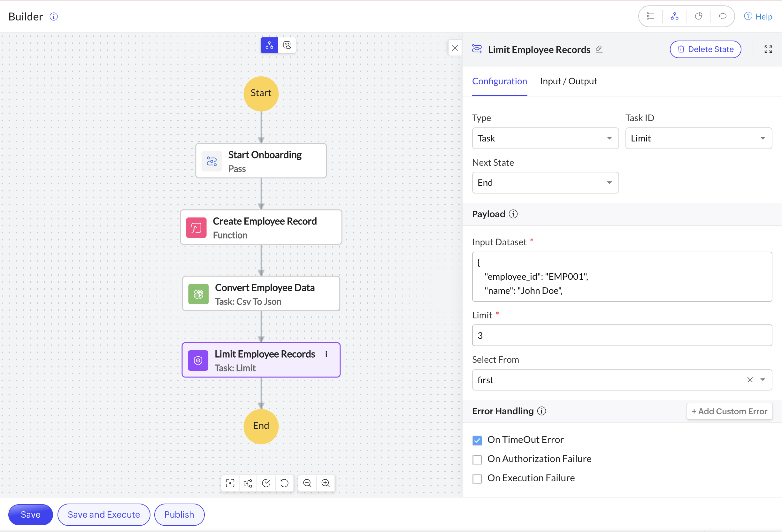Click the Delete State button
782x532 pixels.
(705, 49)
